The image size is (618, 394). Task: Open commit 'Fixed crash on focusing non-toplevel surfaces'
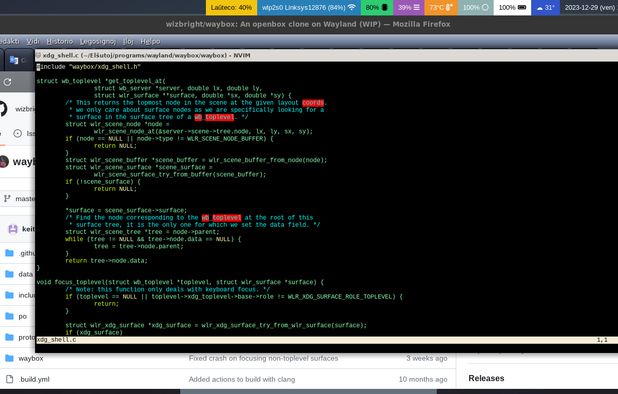click(x=263, y=358)
